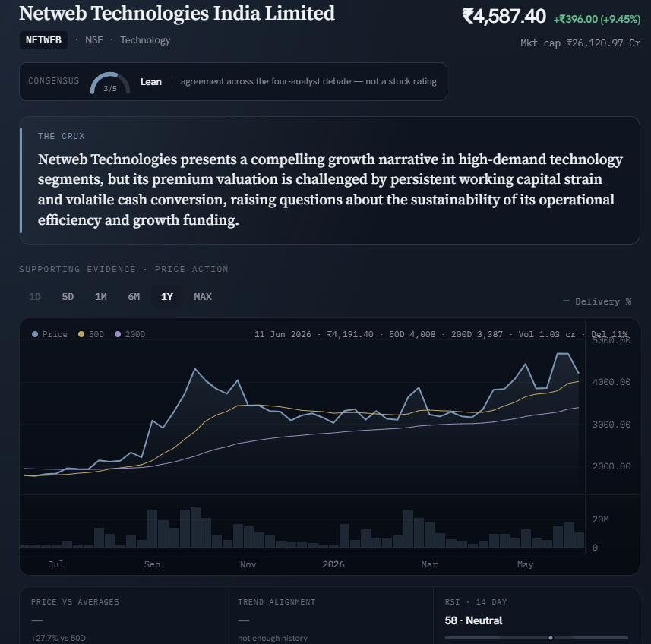Image resolution: width=651 pixels, height=644 pixels.
Task: Click the Vol 1.03 cr readout
Action: (547, 334)
